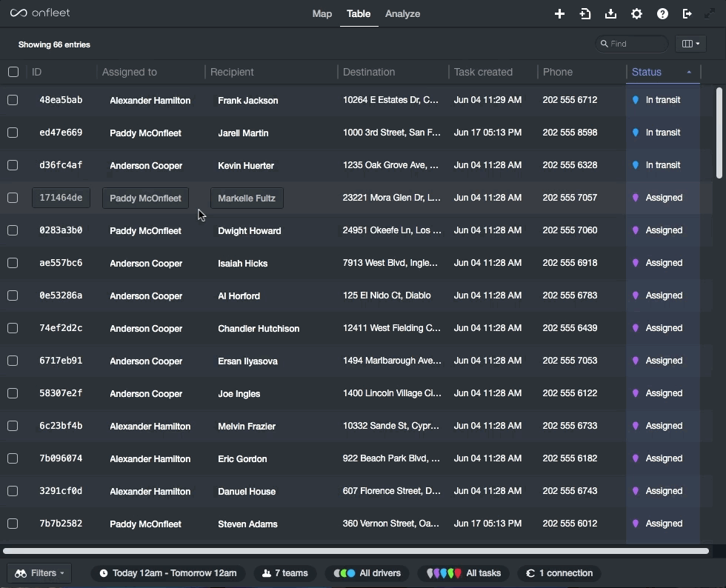Viewport: 726px width, 588px height.
Task: Open driver Alexander Hamilton on Eric Gordon row
Action: [150, 459]
